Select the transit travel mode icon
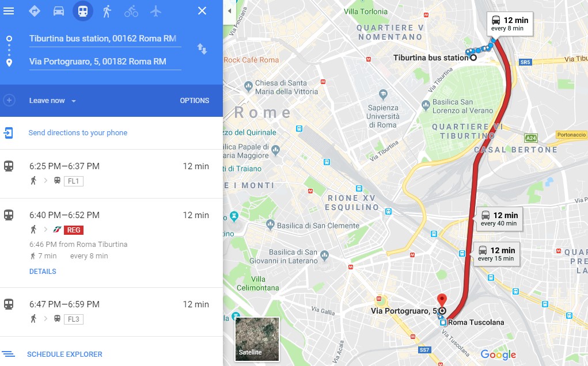This screenshot has height=366, width=588. pos(83,11)
